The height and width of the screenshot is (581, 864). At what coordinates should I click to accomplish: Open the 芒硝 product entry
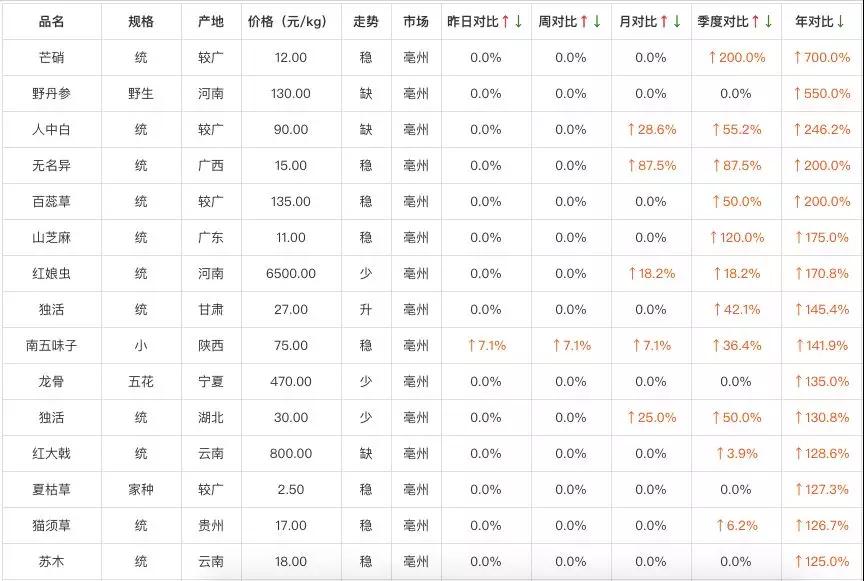click(51, 58)
